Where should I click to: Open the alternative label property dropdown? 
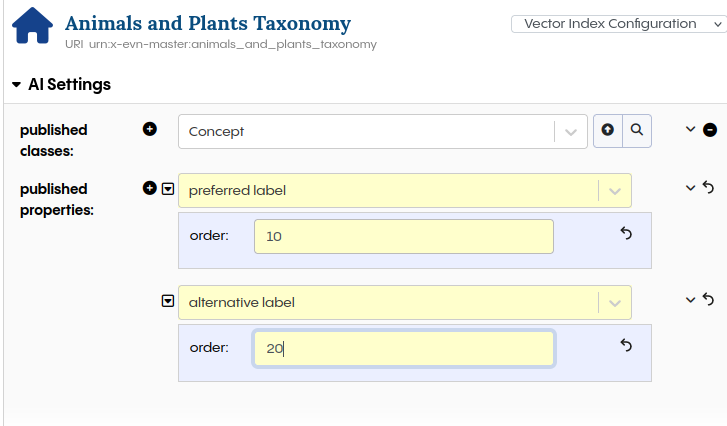click(614, 302)
